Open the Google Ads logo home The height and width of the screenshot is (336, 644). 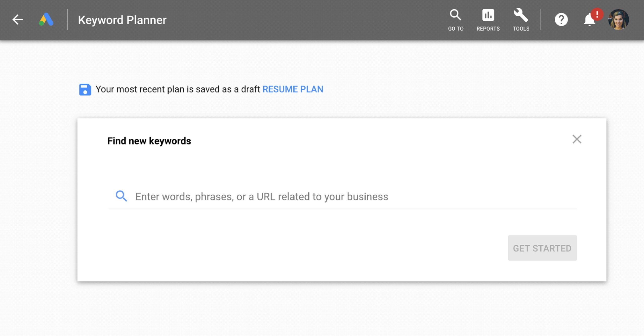point(46,20)
